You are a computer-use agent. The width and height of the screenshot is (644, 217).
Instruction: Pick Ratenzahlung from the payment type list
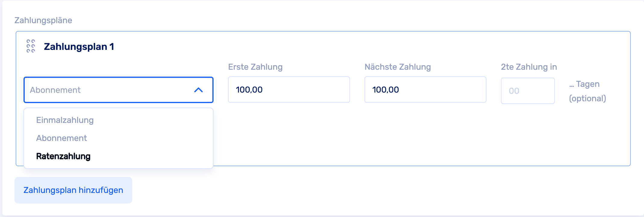pos(63,156)
